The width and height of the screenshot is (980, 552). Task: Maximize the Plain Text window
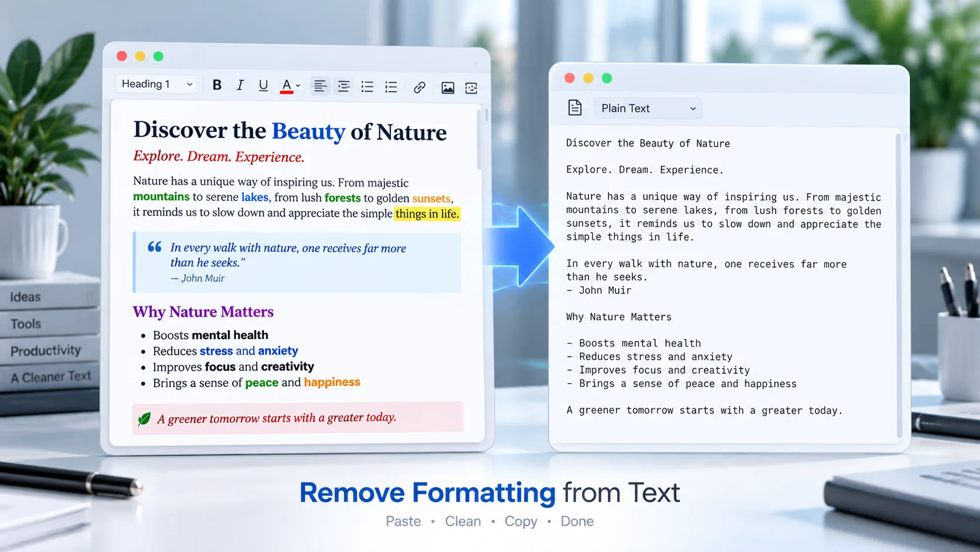[x=607, y=78]
